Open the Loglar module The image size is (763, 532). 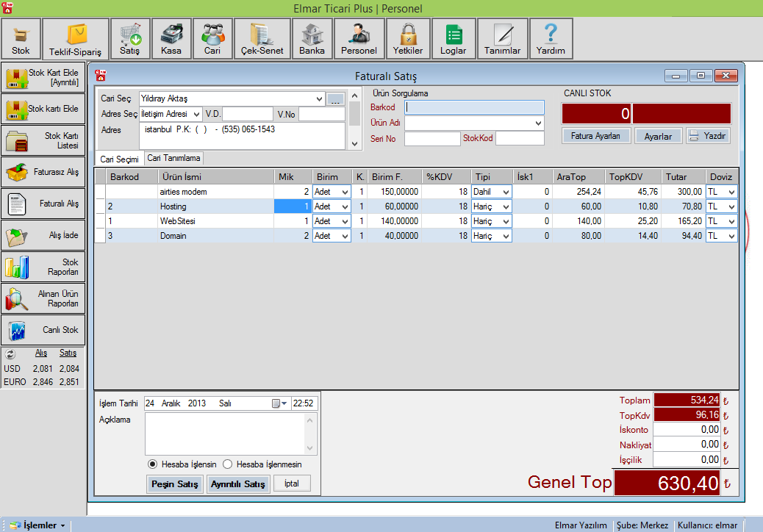click(x=453, y=39)
